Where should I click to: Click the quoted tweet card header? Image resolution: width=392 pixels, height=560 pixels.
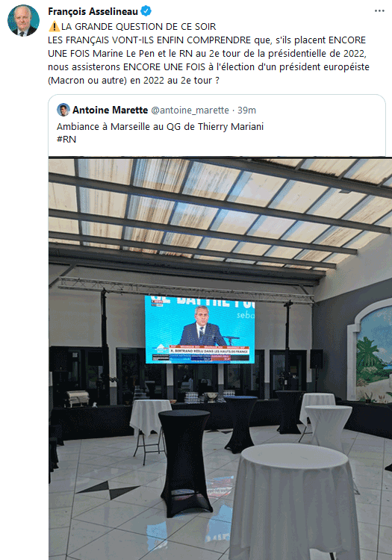[156, 110]
